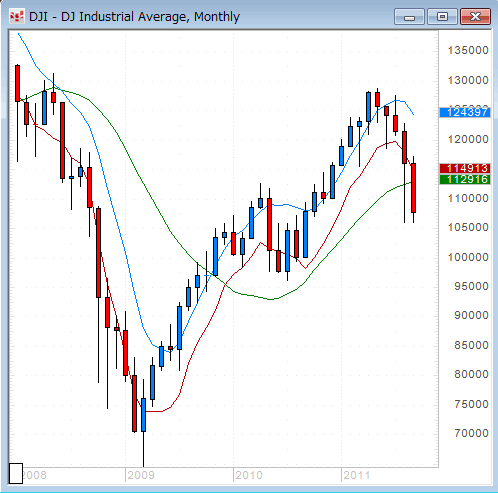
Task: Click the lowest candlestick wick in early 2009
Action: click(143, 449)
